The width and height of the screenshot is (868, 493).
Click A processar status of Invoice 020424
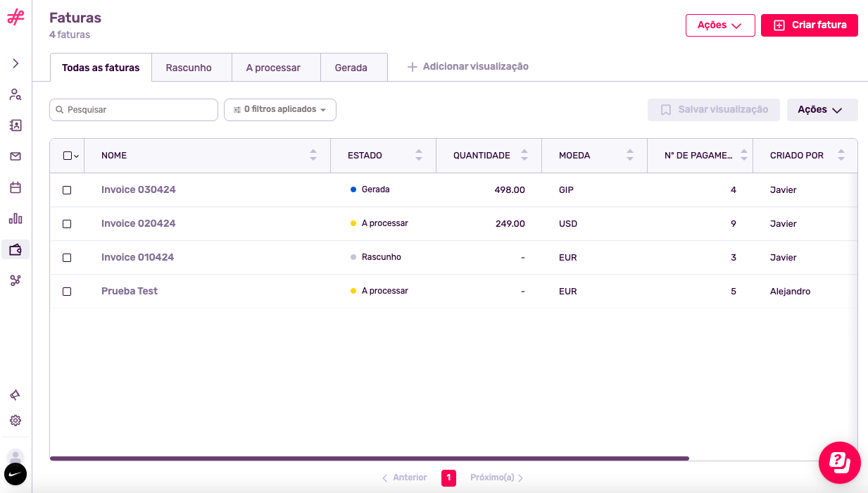(379, 223)
